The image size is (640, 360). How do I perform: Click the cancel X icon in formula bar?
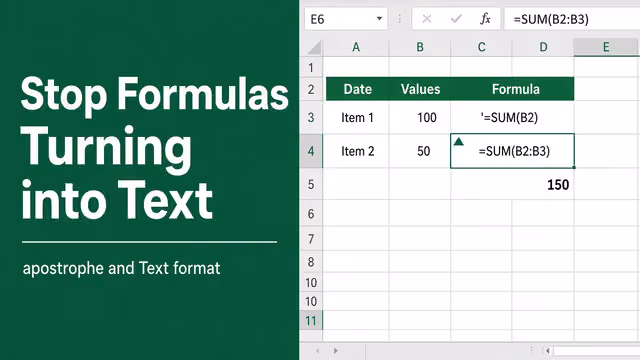click(x=427, y=19)
